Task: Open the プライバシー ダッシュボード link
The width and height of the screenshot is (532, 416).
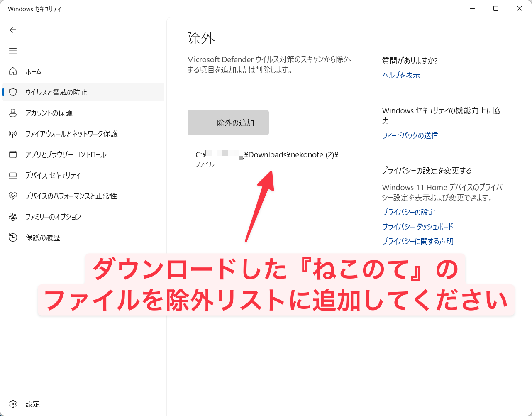Action: click(418, 227)
